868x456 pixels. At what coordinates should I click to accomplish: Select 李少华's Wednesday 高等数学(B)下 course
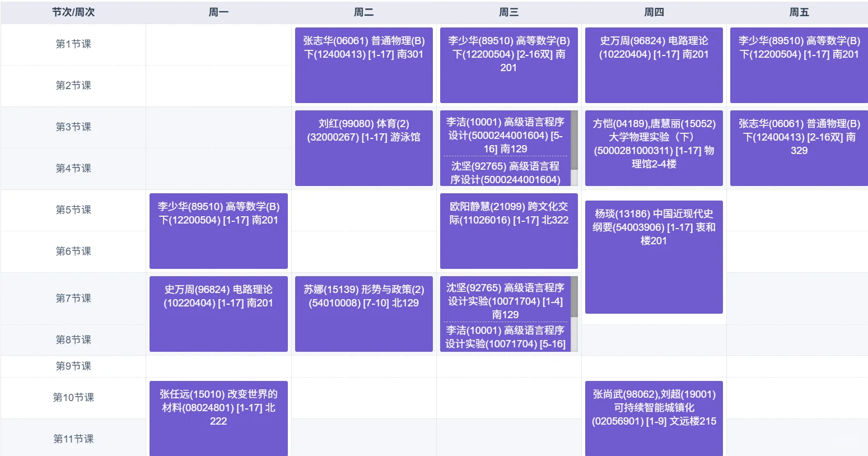click(508, 64)
